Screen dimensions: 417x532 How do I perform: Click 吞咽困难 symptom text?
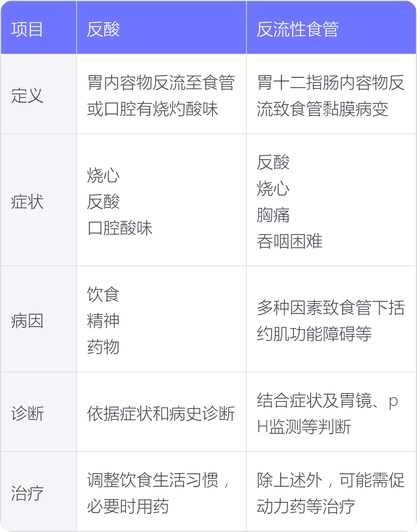click(290, 241)
